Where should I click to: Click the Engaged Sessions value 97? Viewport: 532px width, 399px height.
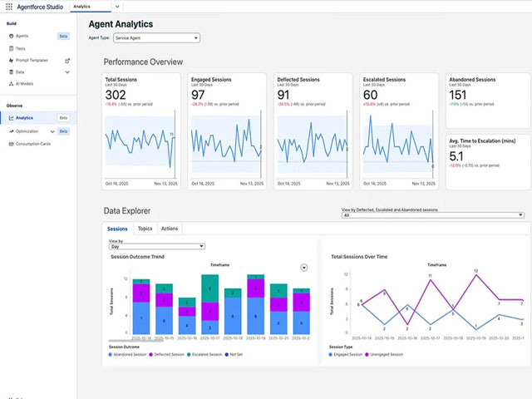point(198,95)
